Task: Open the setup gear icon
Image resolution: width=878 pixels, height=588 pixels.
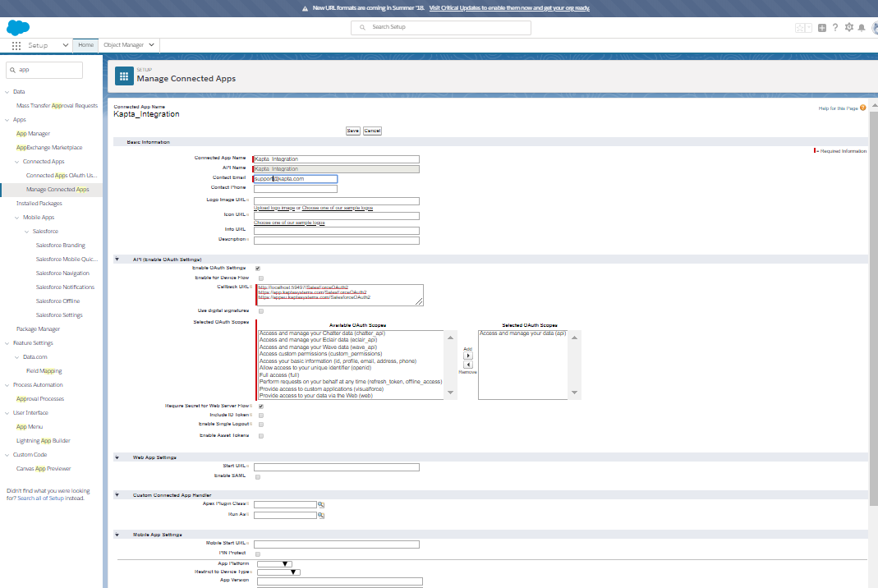Action: 849,27
